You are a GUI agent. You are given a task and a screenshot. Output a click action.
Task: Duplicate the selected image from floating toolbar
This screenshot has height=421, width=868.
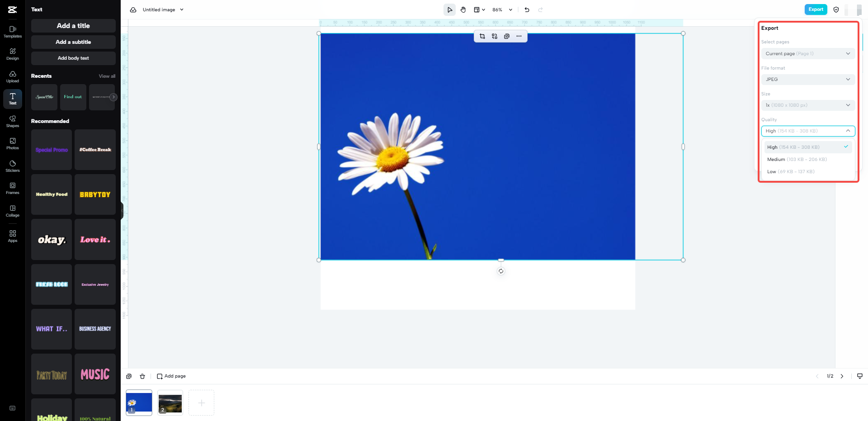coord(507,36)
